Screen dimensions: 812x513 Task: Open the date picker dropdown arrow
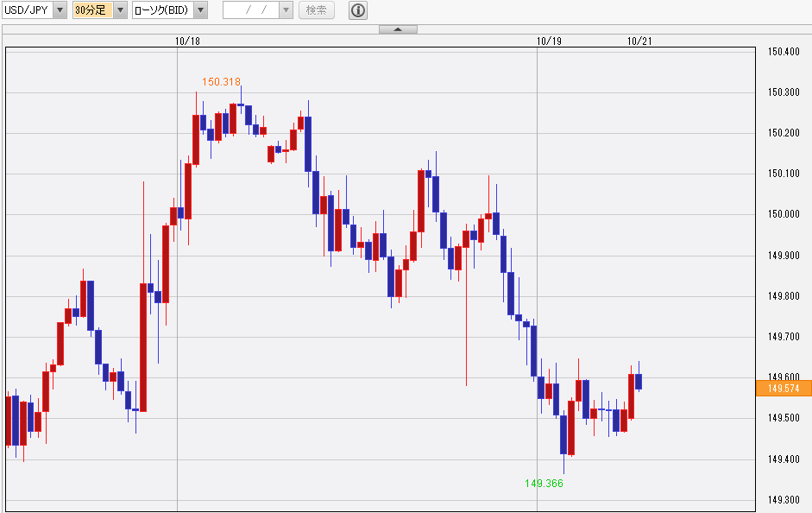286,9
